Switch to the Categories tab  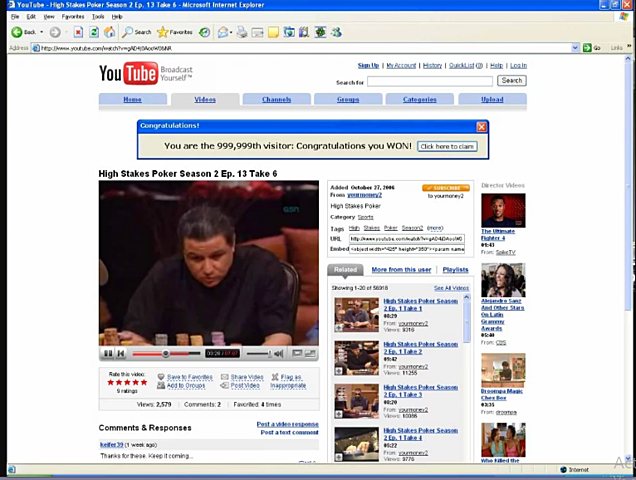pyautogui.click(x=420, y=99)
